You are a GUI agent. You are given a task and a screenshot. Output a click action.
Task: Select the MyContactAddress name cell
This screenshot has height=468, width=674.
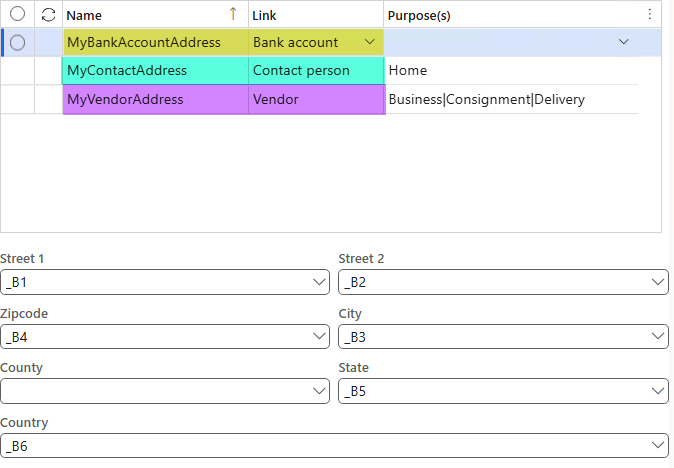[x=156, y=70]
